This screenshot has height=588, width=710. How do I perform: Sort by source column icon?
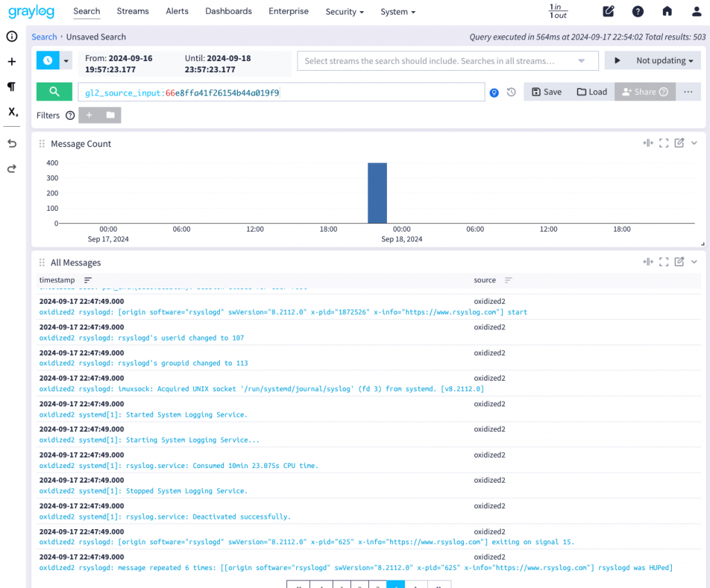pos(508,280)
